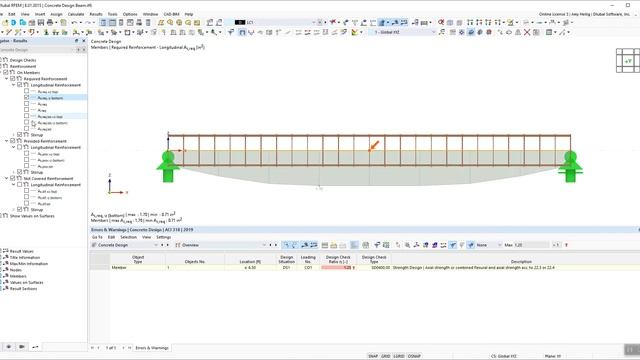Collapse the Not Covered Reinforcement node
This screenshot has width=640, height=360.
tap(7, 178)
